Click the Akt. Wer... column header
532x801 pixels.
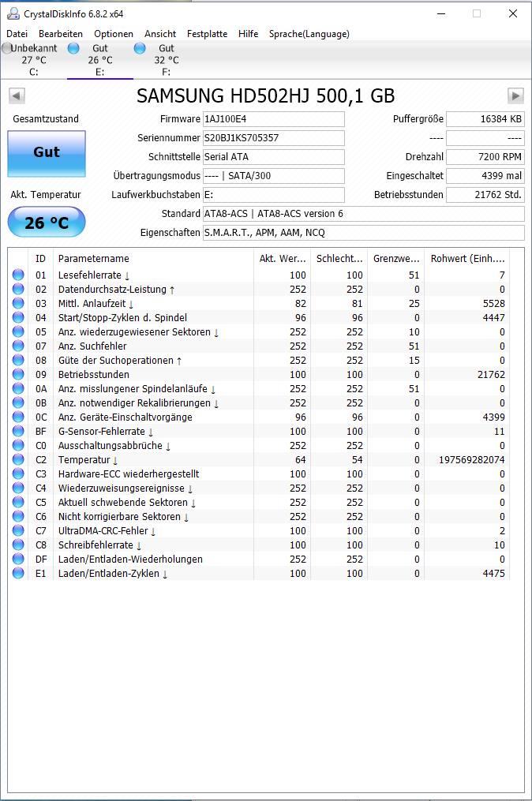283,259
